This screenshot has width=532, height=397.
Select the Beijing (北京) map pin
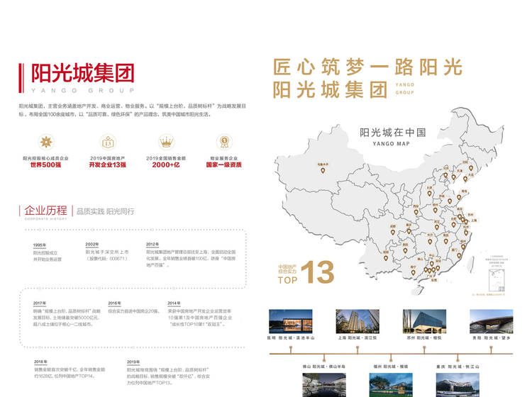(446, 175)
